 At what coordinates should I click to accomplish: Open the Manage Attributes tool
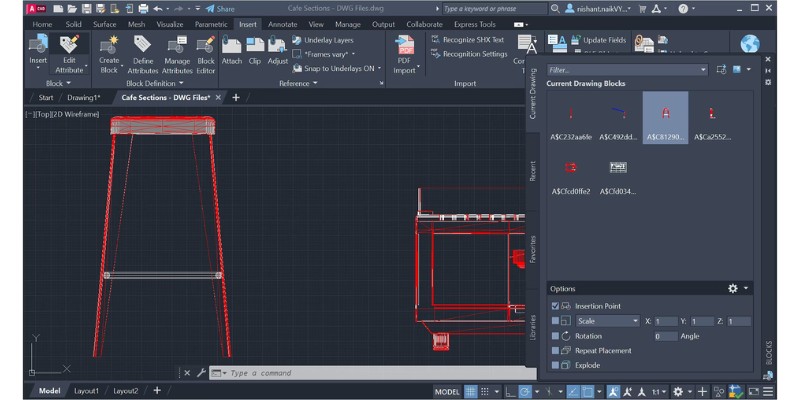tap(177, 55)
